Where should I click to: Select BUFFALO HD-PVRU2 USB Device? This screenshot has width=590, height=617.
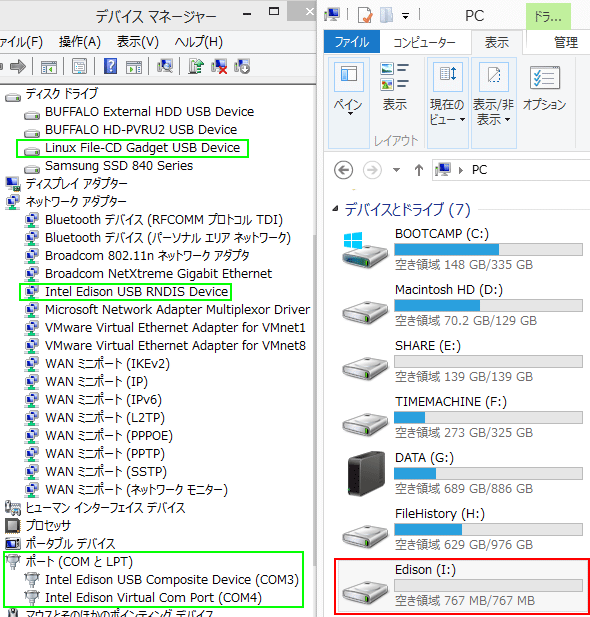click(x=141, y=130)
